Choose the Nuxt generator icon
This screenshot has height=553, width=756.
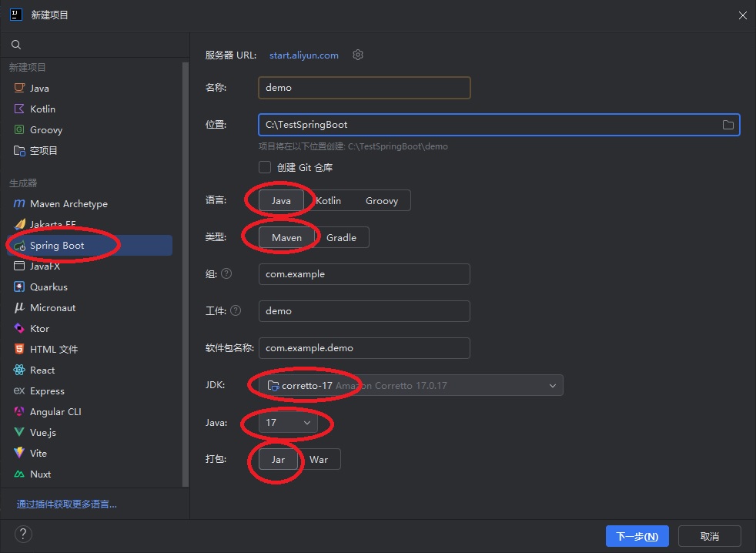point(19,474)
